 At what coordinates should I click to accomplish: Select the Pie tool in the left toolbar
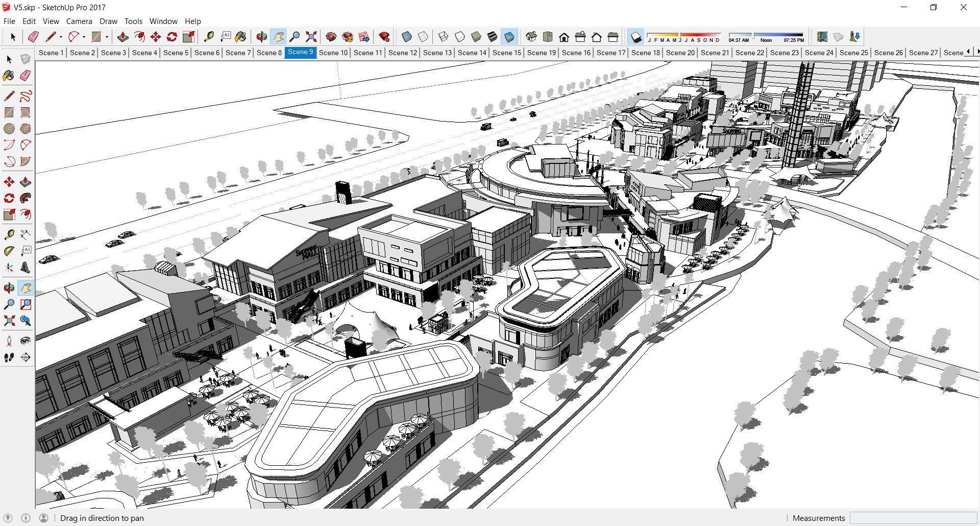click(26, 161)
